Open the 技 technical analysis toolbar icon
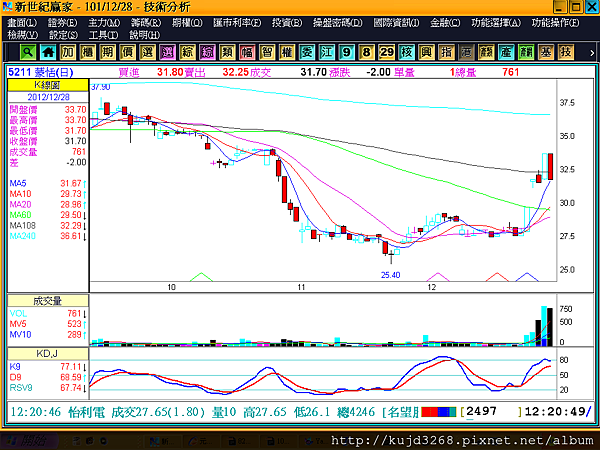 click(x=566, y=52)
